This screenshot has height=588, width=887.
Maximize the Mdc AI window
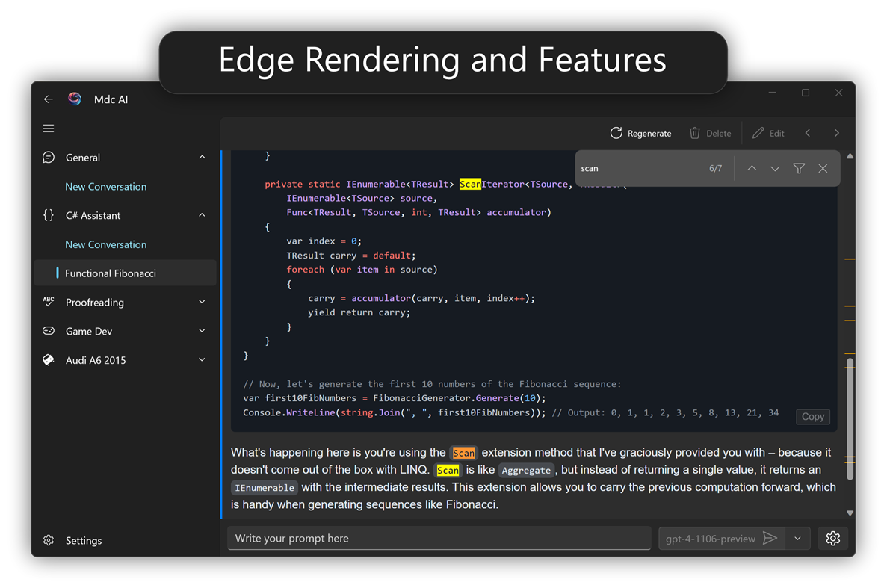pos(806,93)
